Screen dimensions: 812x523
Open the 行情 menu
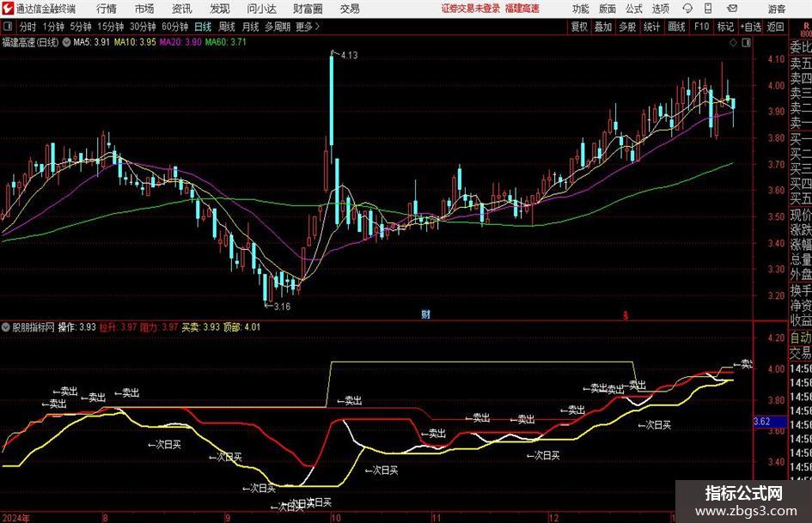pyautogui.click(x=107, y=9)
